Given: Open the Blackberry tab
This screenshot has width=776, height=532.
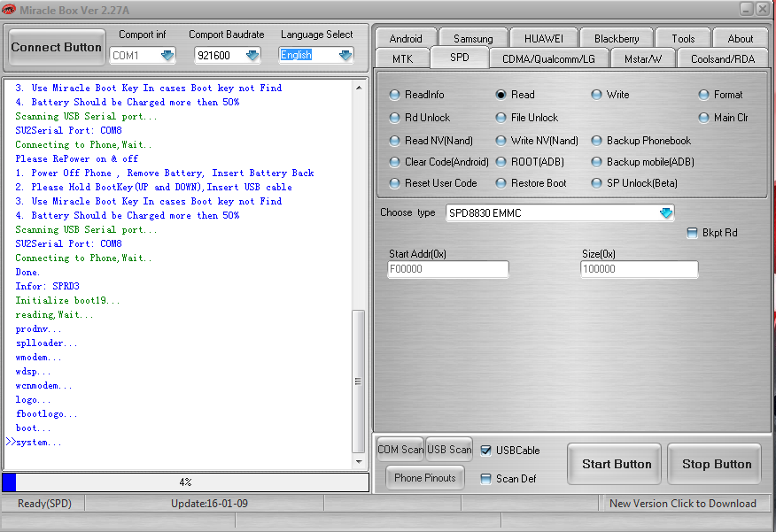Looking at the screenshot, I should pyautogui.click(x=617, y=39).
